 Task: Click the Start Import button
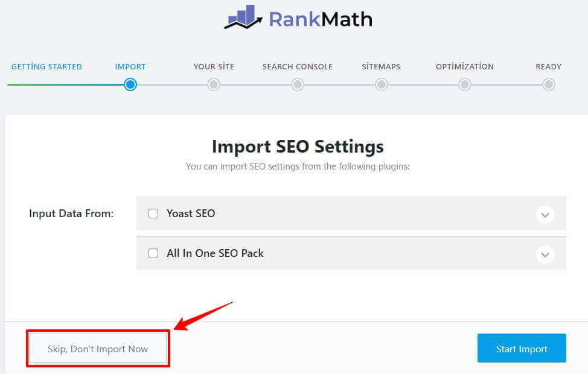[522, 348]
